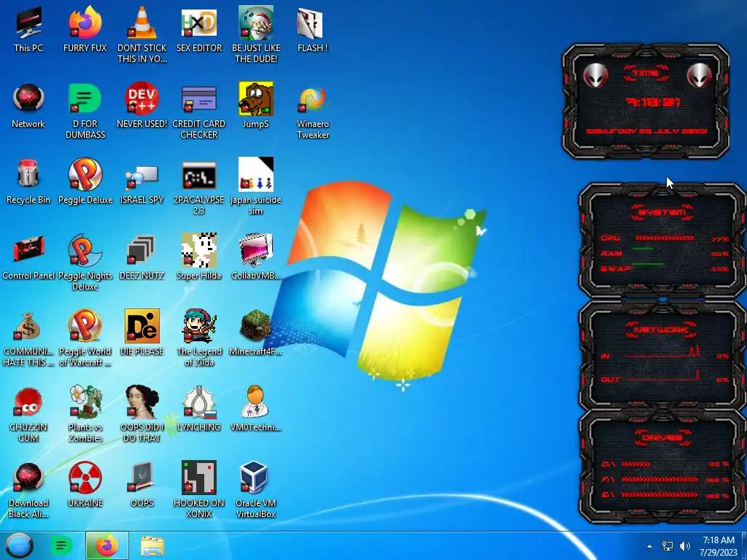The height and width of the screenshot is (560, 747).
Task: Open File Explorer from the taskbar
Action: tap(152, 546)
